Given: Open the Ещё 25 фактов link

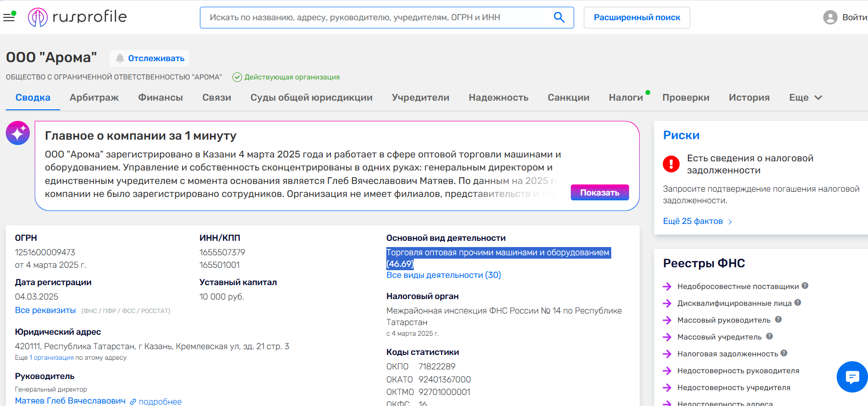Looking at the screenshot, I should (697, 221).
